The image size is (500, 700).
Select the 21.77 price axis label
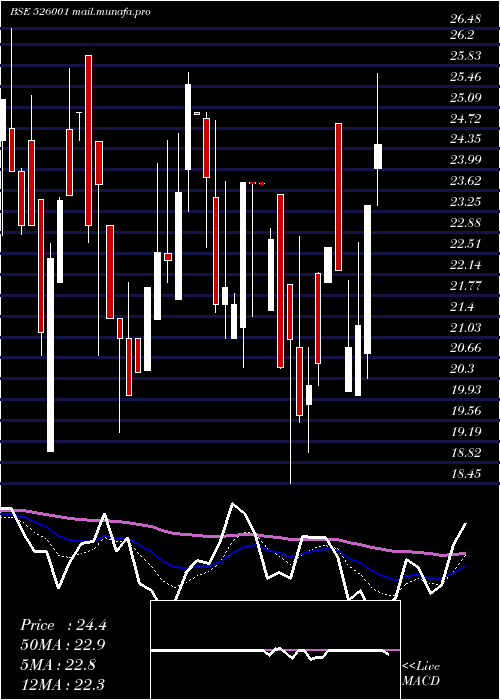point(466,286)
